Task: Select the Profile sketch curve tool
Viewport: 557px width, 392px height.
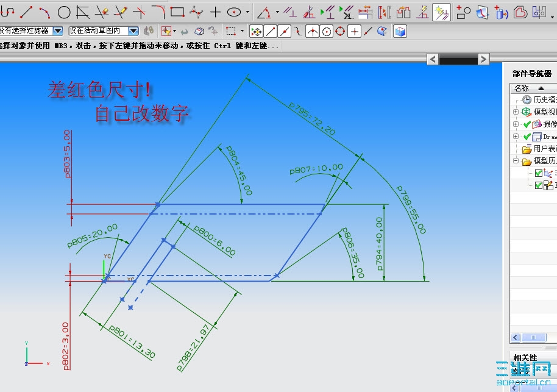Action: coord(6,12)
